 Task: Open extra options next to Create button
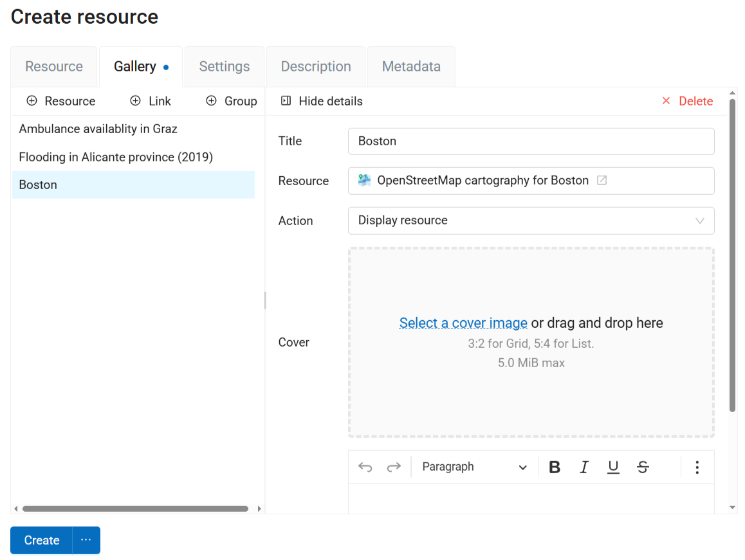(86, 540)
